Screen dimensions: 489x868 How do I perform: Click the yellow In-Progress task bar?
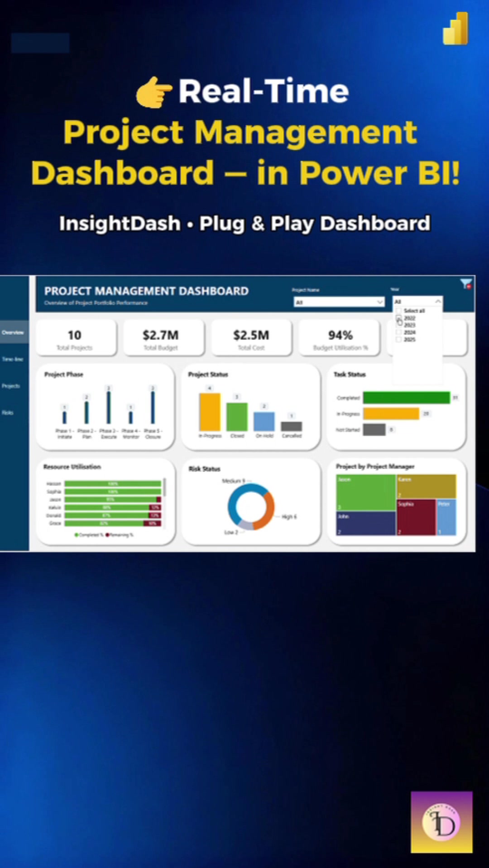click(391, 414)
